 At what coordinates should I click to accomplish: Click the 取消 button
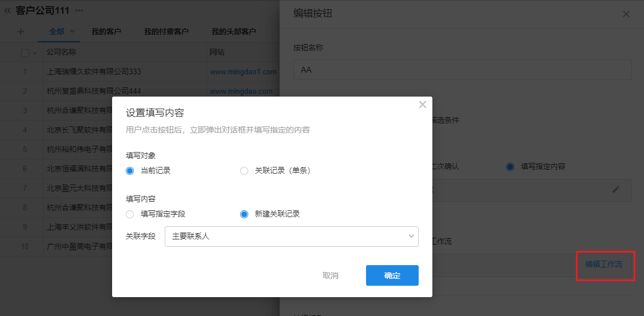point(331,275)
